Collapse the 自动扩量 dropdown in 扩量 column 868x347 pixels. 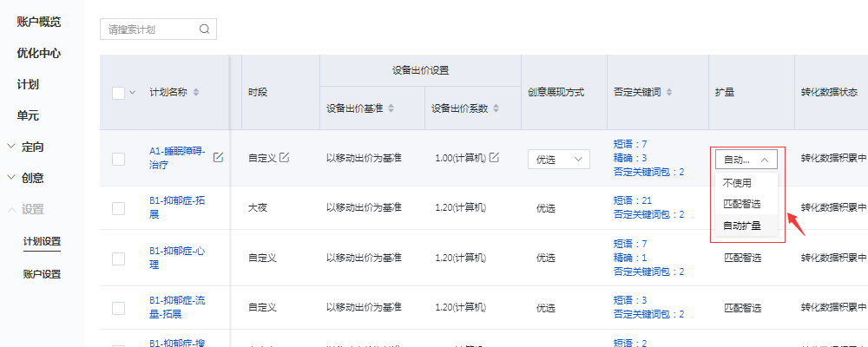point(746,160)
